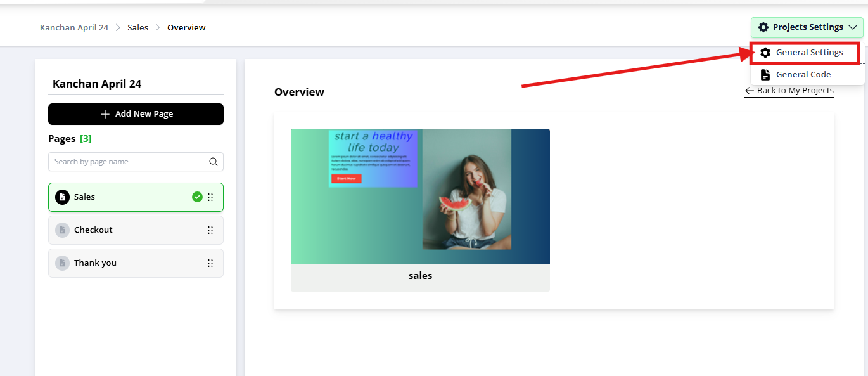
Task: Click drag handle dots on Checkout row
Action: click(x=210, y=230)
